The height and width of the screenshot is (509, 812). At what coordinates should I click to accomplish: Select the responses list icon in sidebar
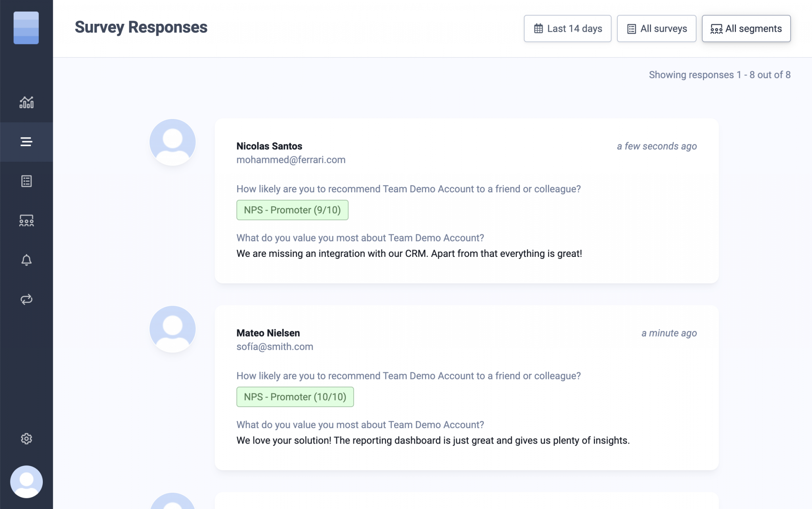26,142
